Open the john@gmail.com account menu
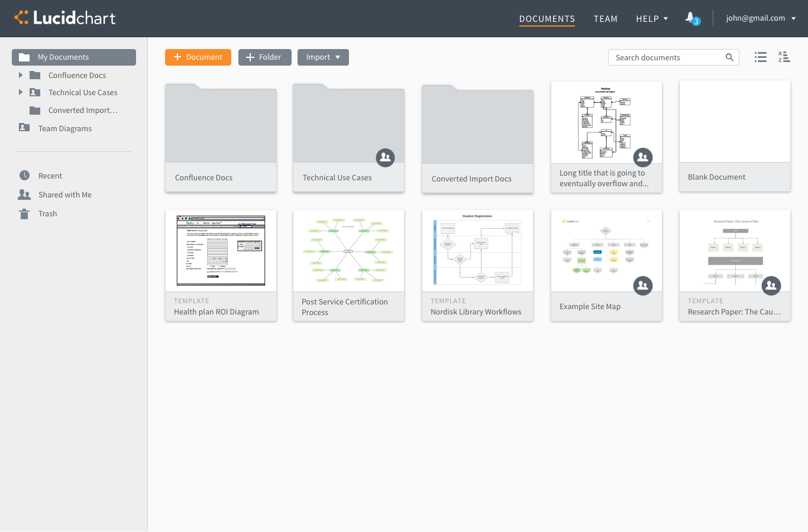The width and height of the screenshot is (808, 532). click(761, 18)
